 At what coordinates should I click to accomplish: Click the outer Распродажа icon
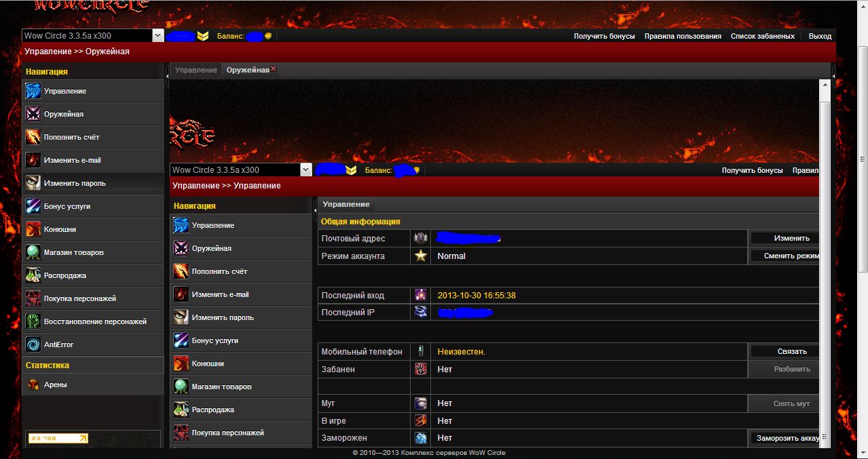[33, 275]
